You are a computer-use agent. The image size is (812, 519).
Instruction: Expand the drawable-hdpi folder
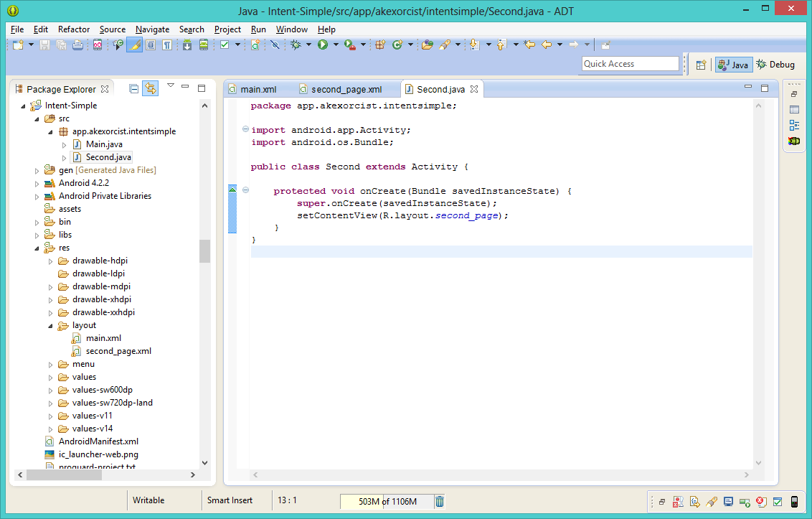click(50, 261)
